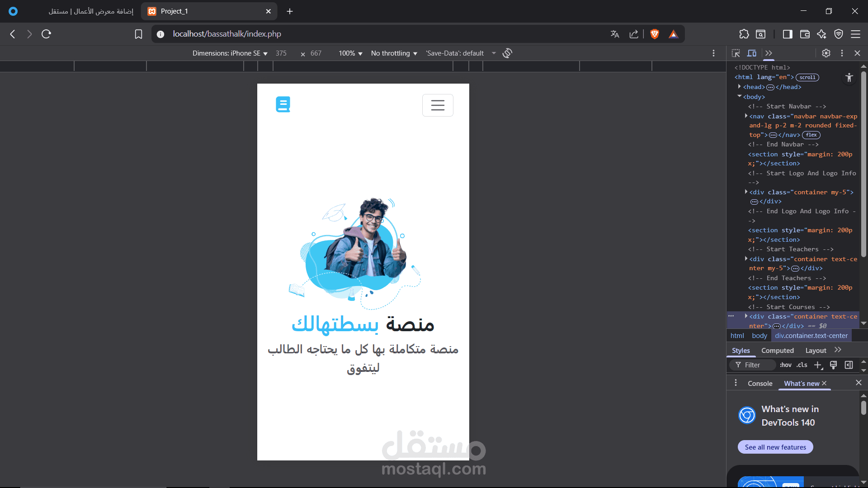
Task: Switch to the Mostaql Arabic browser tab
Action: 90,11
